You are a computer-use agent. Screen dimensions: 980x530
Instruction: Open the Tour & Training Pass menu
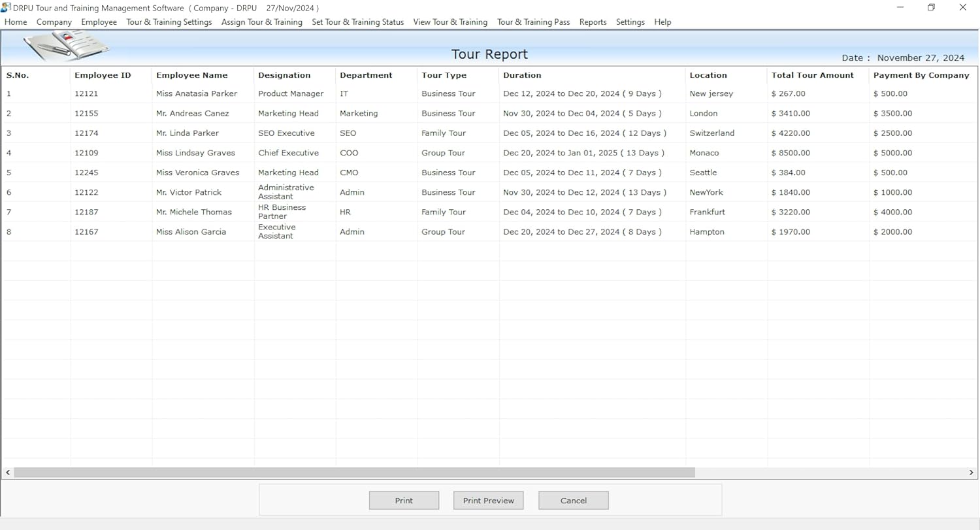click(x=533, y=22)
